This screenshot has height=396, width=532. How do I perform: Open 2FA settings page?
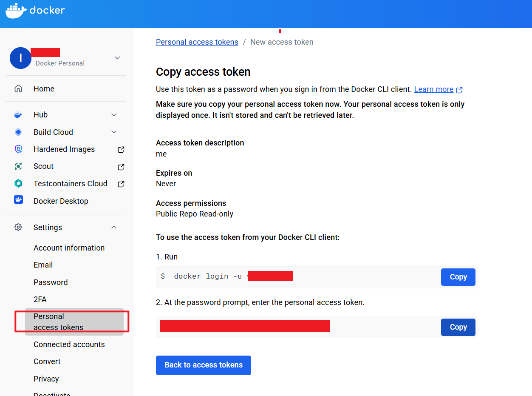pyautogui.click(x=40, y=299)
